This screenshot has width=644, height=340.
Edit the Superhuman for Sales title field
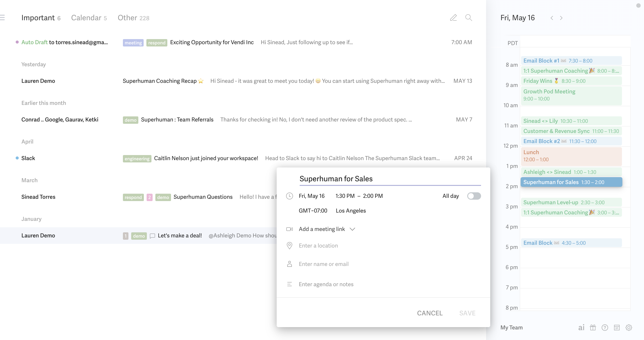point(390,179)
